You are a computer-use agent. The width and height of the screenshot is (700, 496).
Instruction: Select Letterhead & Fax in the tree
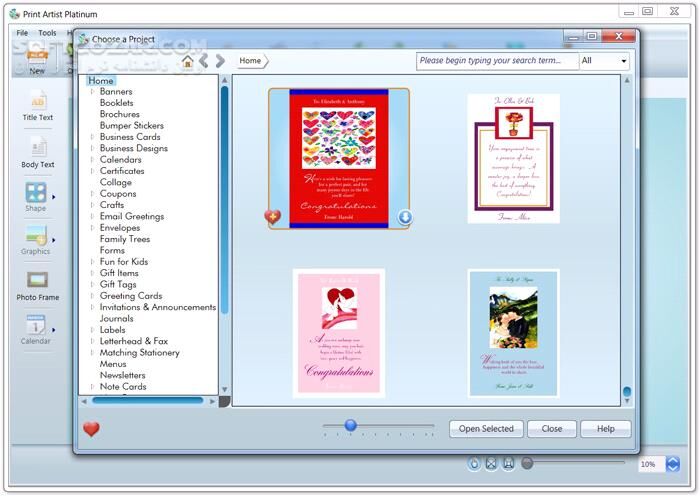(x=134, y=341)
